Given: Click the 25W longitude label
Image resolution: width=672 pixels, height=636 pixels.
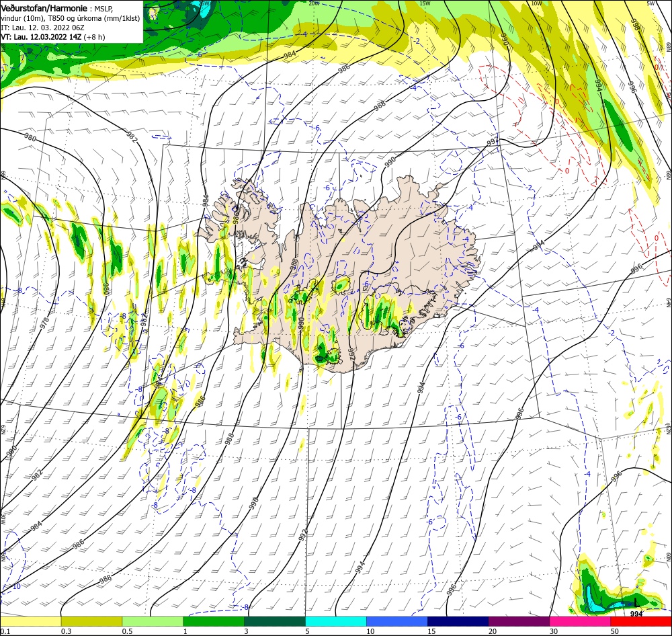Looking at the screenshot, I should 204,3.
